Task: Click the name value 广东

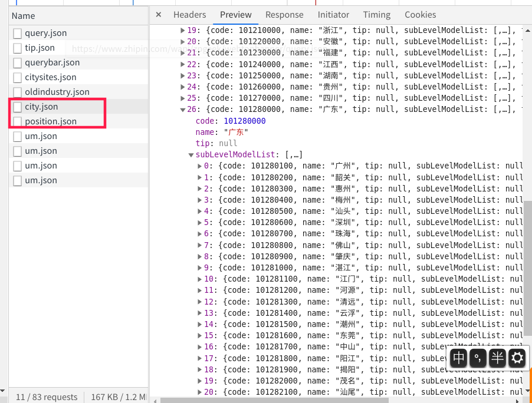Action: (x=236, y=132)
